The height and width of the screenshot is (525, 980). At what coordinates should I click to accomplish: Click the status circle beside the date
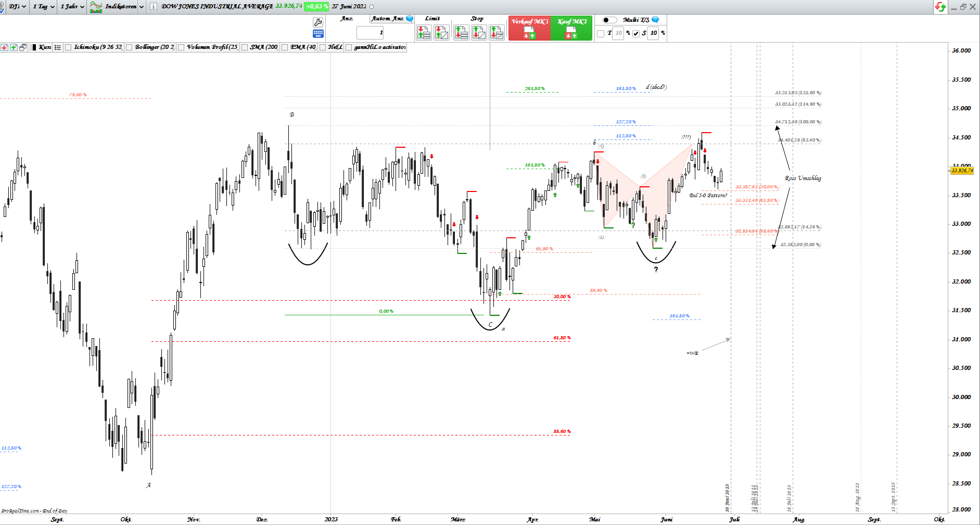click(x=372, y=7)
